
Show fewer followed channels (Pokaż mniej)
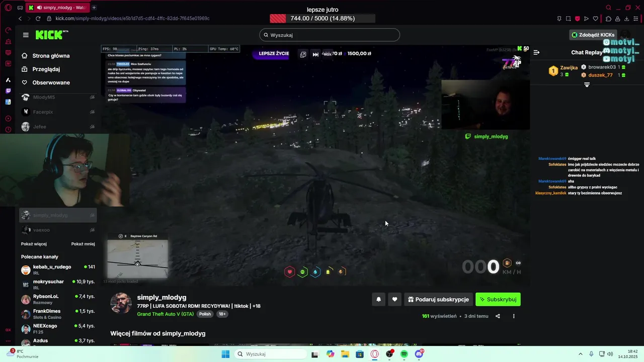pyautogui.click(x=83, y=244)
